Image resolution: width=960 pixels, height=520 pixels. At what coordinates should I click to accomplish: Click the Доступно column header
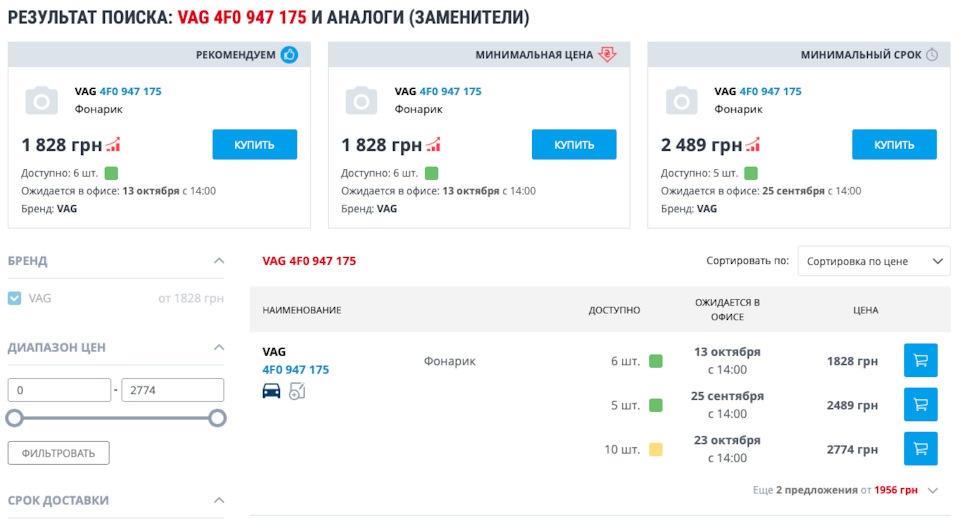[x=614, y=310]
